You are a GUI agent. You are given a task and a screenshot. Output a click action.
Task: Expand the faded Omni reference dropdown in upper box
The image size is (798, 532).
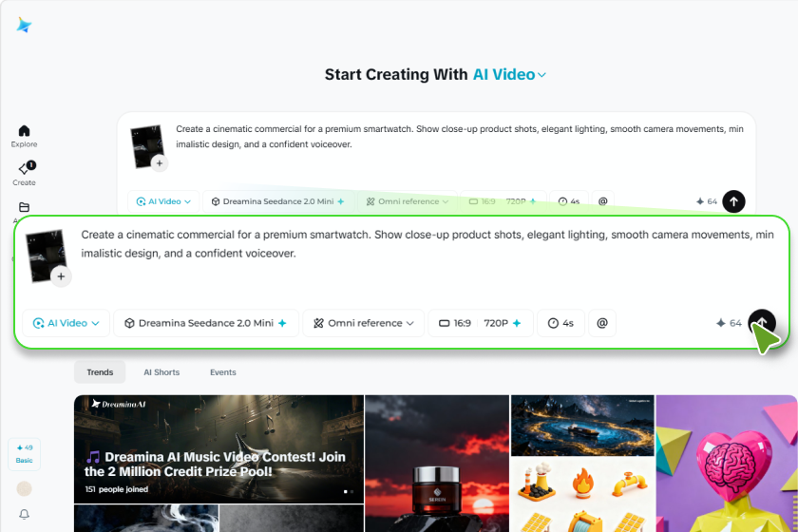click(x=408, y=201)
